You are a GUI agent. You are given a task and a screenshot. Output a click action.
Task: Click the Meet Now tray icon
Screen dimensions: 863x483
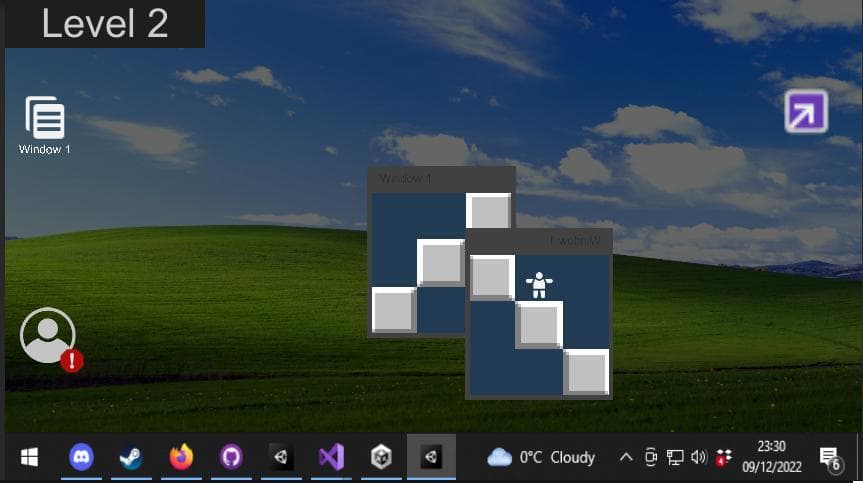click(651, 457)
